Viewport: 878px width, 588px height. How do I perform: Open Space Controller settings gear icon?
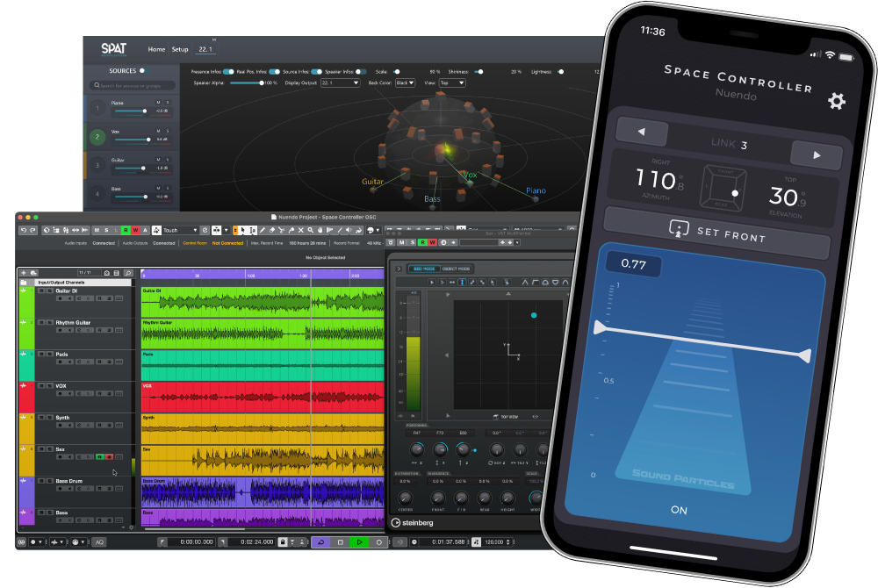(x=837, y=101)
